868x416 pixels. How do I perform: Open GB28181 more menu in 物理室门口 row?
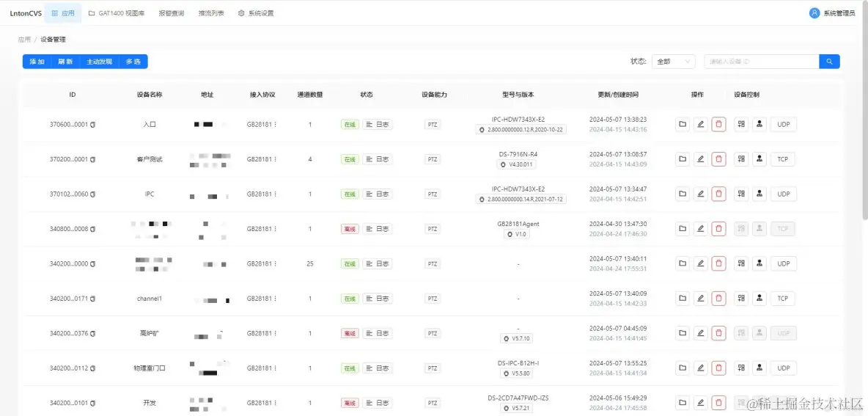(x=275, y=368)
